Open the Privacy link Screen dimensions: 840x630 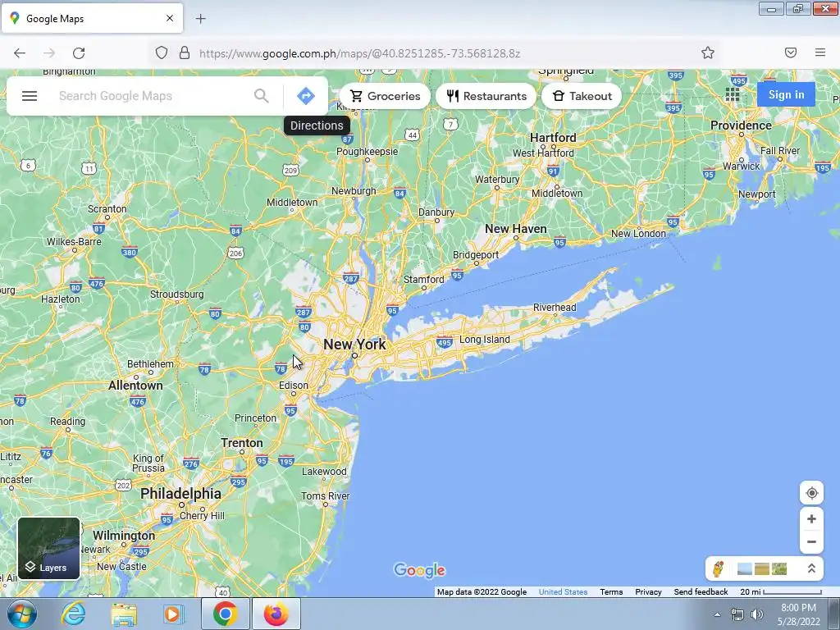tap(648, 592)
